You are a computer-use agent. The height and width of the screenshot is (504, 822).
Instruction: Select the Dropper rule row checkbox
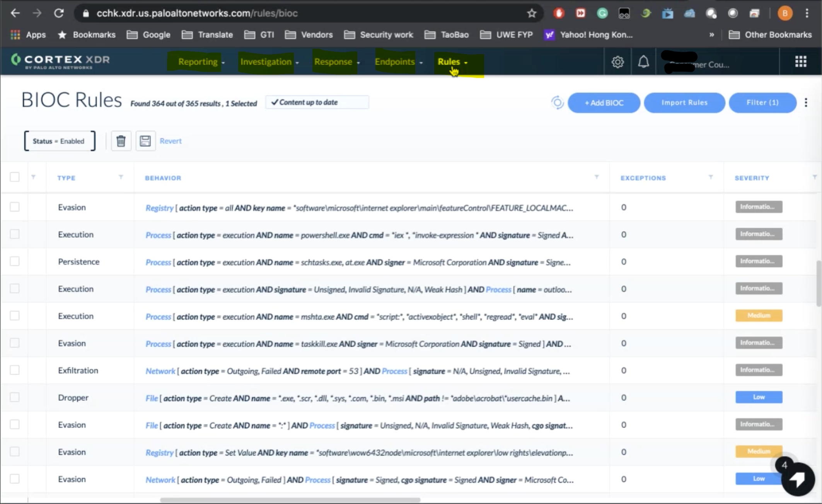click(x=15, y=397)
